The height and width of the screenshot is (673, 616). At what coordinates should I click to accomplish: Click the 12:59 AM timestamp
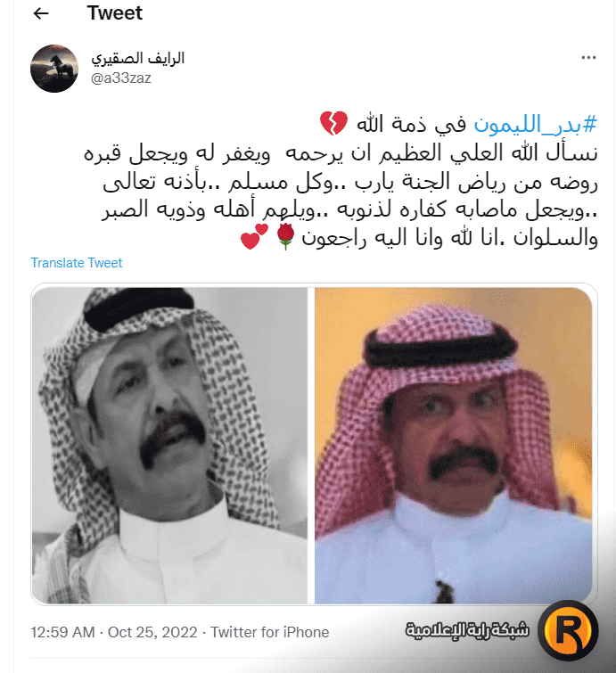(62, 632)
